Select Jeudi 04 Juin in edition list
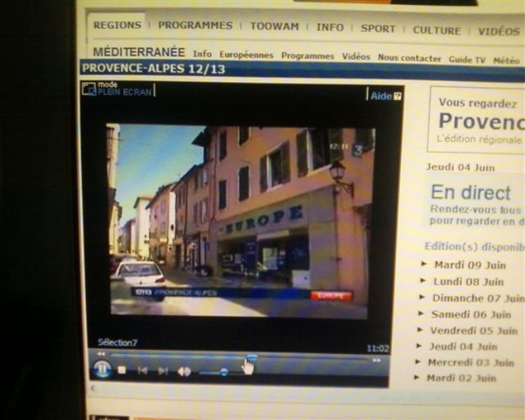The height and width of the screenshot is (420, 525). coord(463,346)
